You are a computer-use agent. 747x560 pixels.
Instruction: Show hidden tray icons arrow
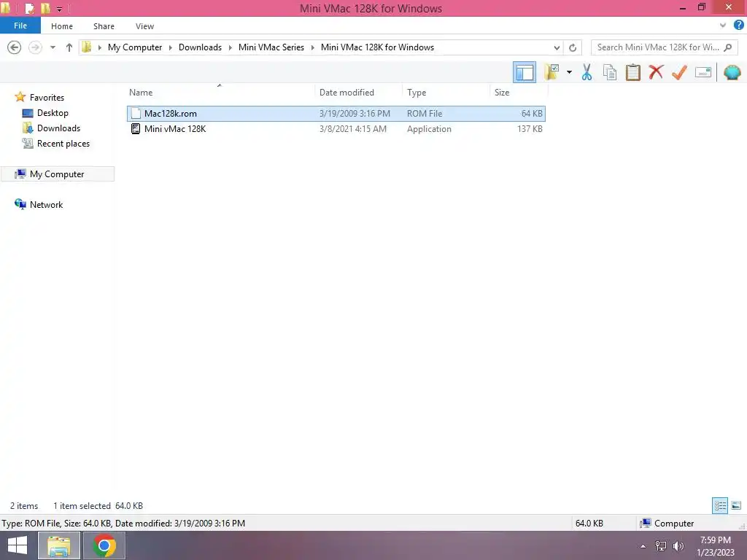pyautogui.click(x=643, y=546)
